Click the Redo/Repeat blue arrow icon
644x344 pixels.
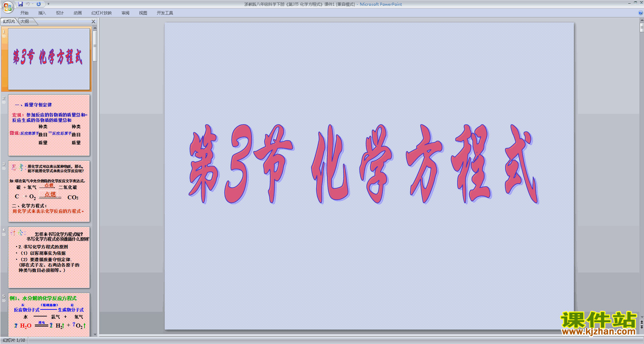point(39,4)
